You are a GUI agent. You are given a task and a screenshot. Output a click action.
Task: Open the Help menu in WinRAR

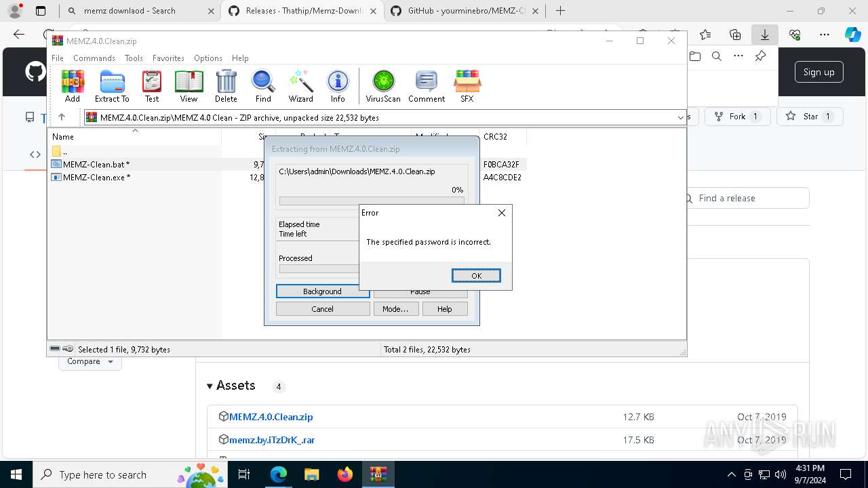(x=240, y=58)
